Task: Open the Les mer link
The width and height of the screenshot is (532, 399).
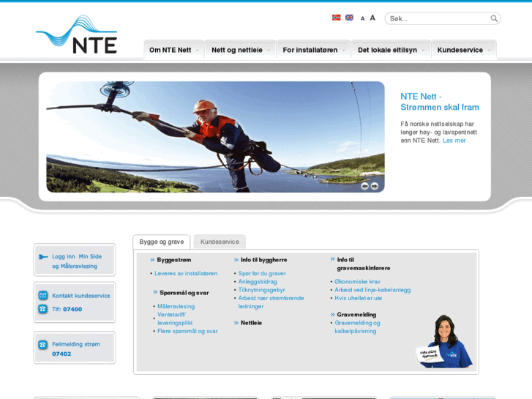Action: point(454,141)
